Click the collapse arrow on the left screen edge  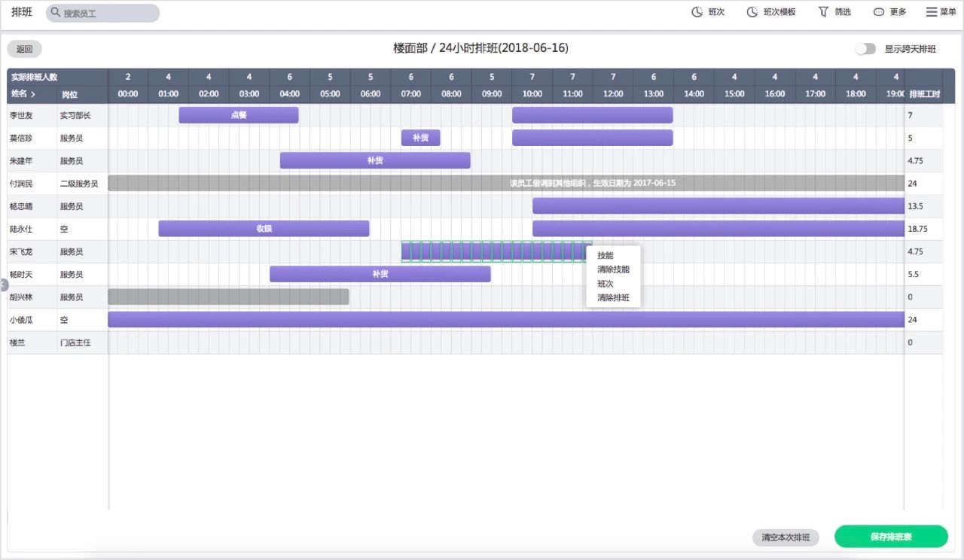click(3, 285)
